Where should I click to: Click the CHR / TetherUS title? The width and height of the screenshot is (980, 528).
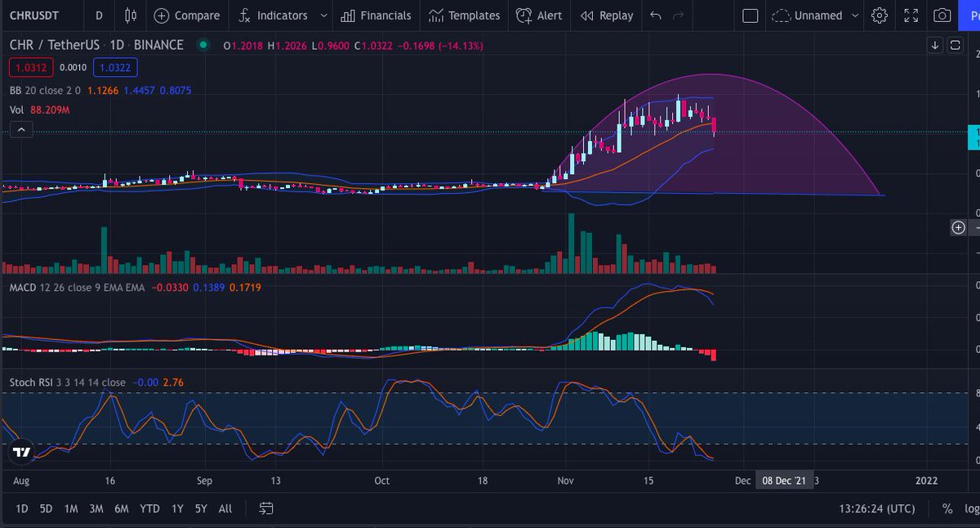pos(56,46)
